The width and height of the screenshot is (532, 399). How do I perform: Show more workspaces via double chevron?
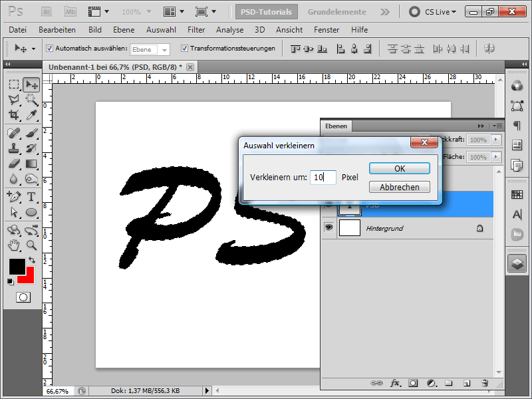click(385, 12)
